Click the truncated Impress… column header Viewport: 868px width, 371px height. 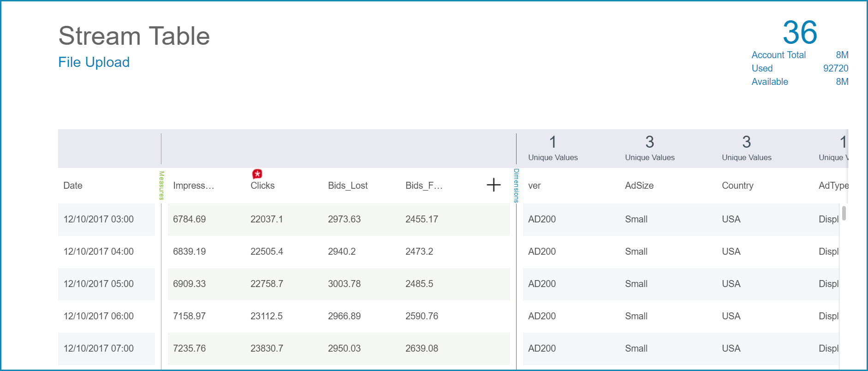coord(193,185)
